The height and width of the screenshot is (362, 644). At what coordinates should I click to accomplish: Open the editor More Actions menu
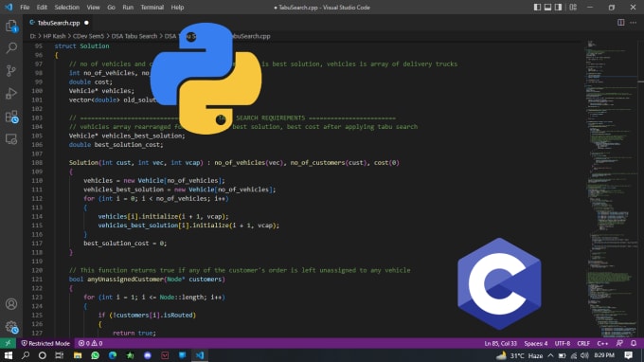pos(634,23)
